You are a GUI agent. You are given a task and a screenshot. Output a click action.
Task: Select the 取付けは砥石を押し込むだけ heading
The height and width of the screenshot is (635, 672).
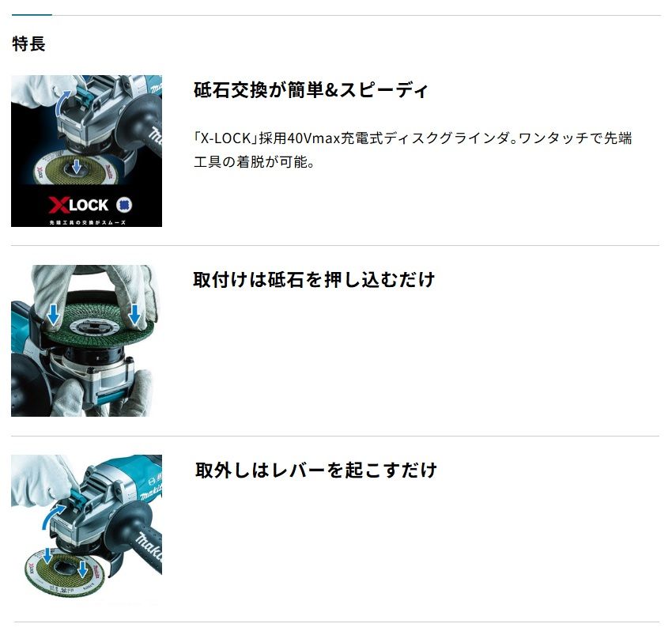pos(314,280)
